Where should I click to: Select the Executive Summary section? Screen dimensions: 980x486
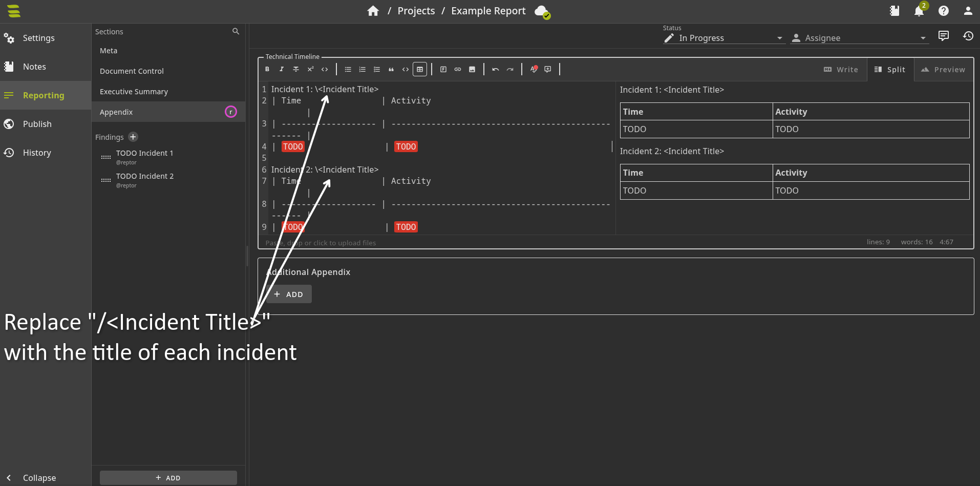[168, 92]
